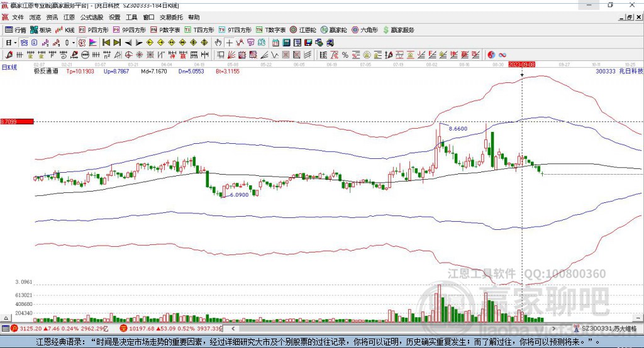Click the horizontal scrollbar left arrow
Viewport: 644px width, 348px height.
click(233, 329)
